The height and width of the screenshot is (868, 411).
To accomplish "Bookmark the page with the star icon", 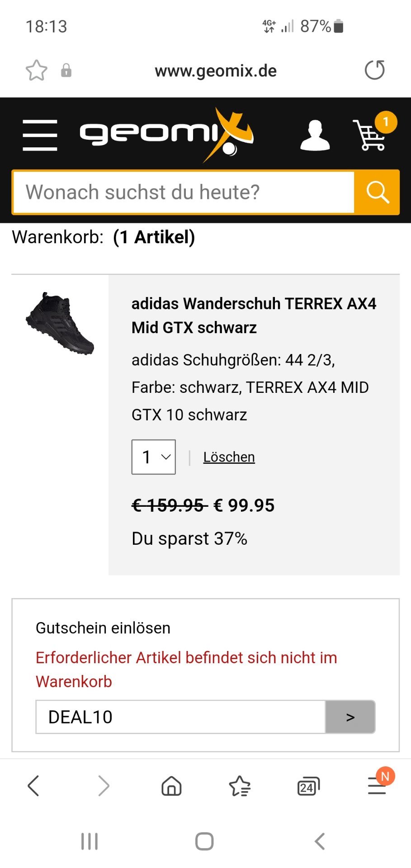I will click(x=36, y=71).
